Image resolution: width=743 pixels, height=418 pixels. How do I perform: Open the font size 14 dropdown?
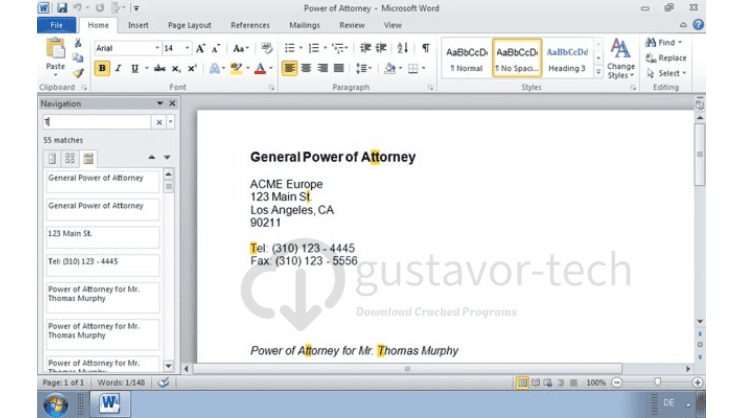[187, 48]
